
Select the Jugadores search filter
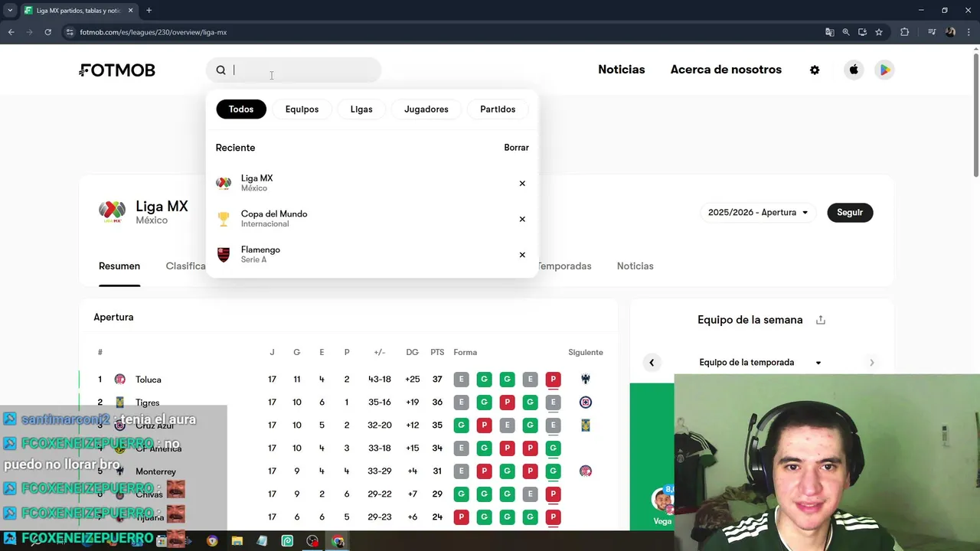(426, 109)
